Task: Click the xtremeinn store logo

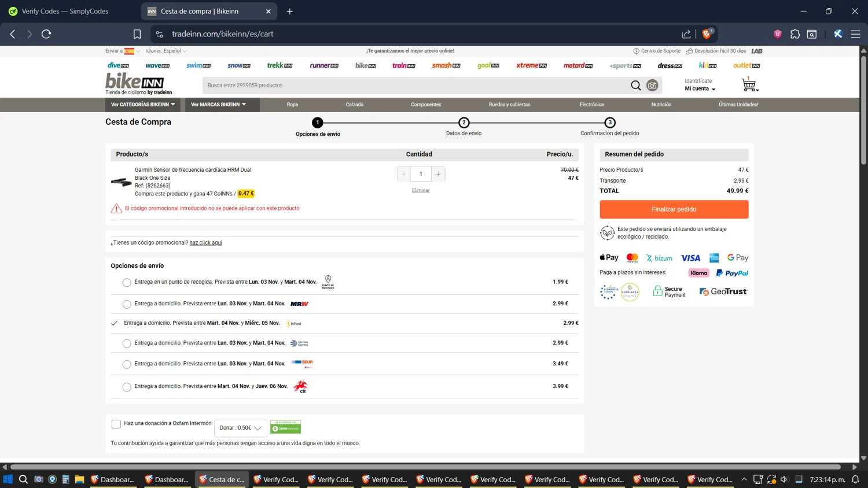Action: tap(531, 65)
